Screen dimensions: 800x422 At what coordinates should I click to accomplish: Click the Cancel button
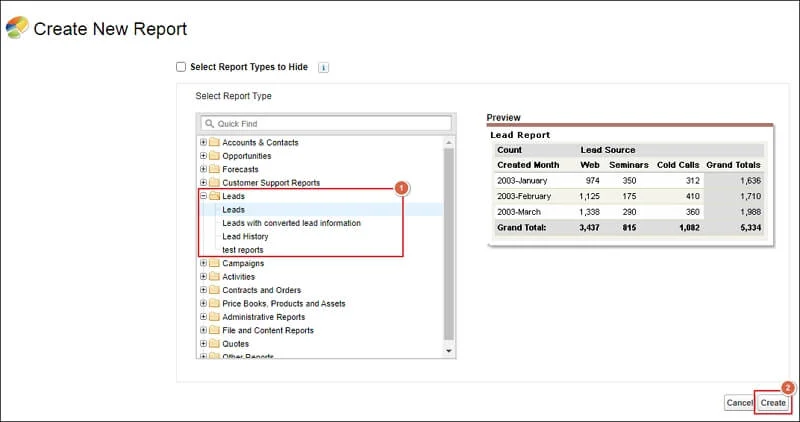coord(739,403)
